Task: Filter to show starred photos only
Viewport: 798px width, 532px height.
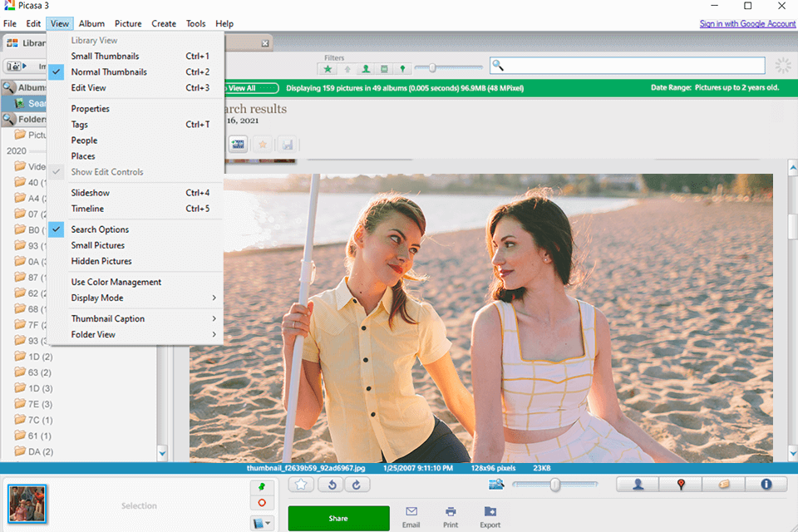Action: (x=328, y=69)
